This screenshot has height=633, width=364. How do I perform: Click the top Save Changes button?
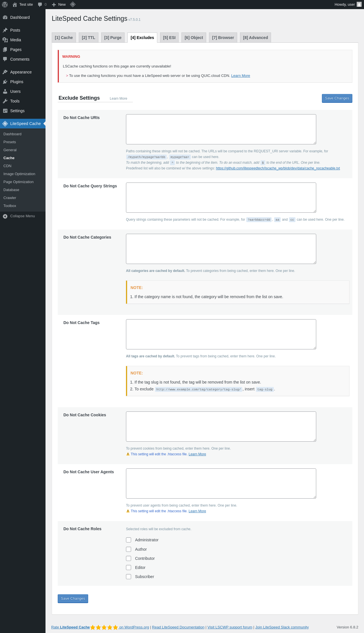pos(337,98)
